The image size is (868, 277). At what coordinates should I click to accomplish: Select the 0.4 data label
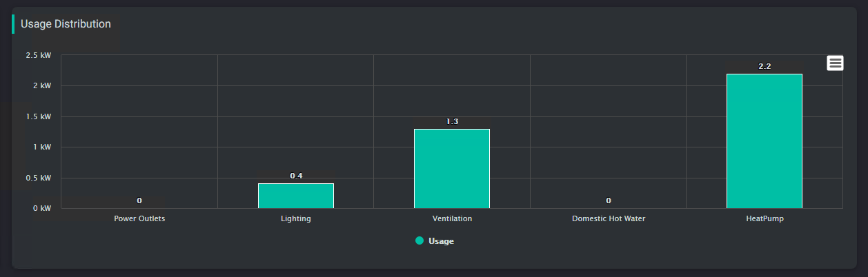[x=296, y=176]
